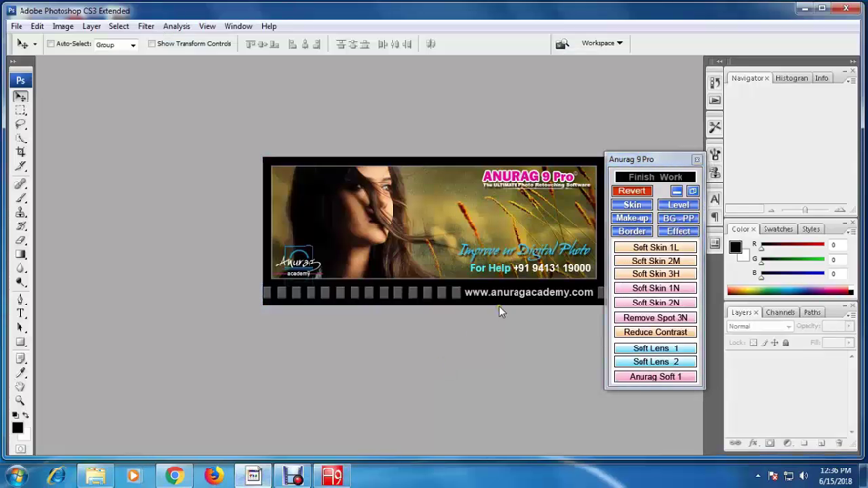The width and height of the screenshot is (868, 488).
Task: Open the Character panel dock icon
Action: coord(715,199)
